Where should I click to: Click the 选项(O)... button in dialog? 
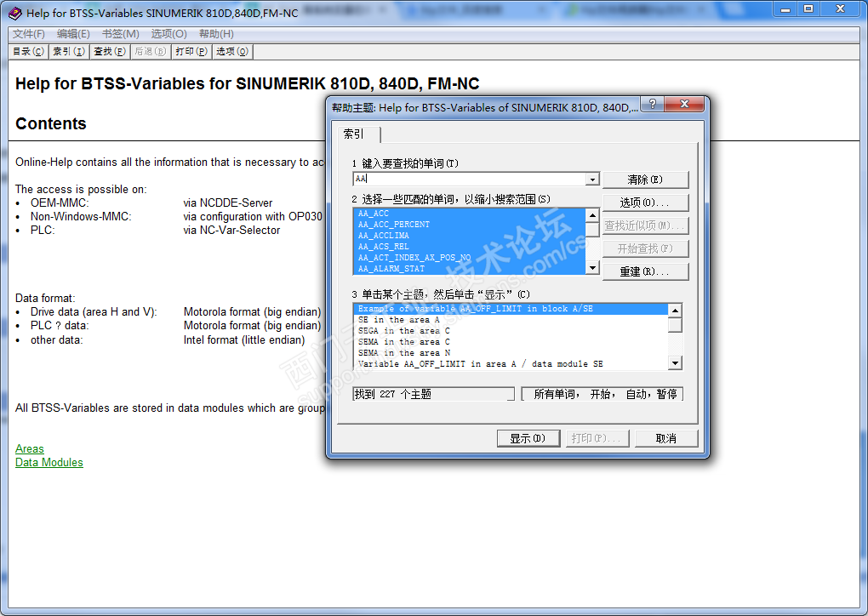pos(645,202)
